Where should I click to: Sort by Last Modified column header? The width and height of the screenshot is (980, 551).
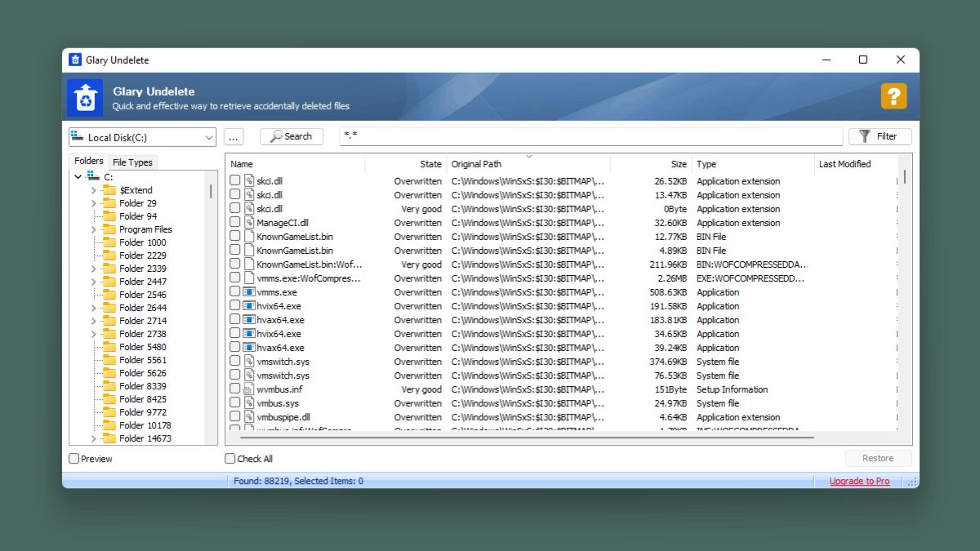tap(855, 164)
